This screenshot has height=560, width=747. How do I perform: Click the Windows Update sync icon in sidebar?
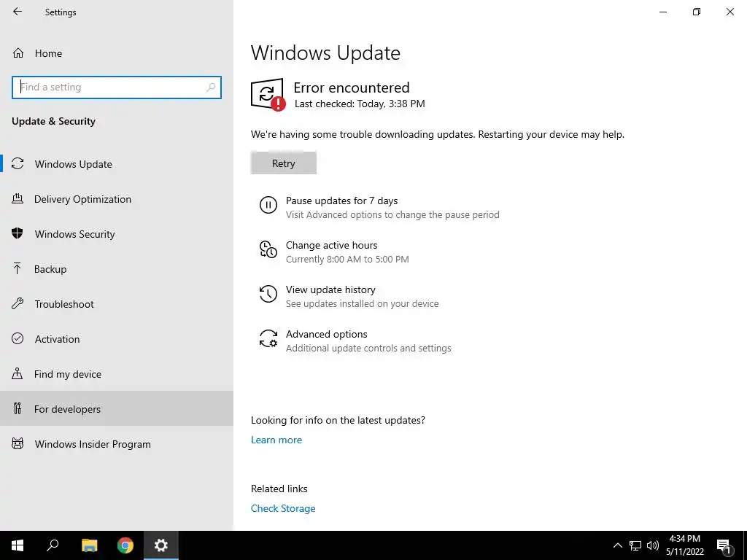click(18, 164)
